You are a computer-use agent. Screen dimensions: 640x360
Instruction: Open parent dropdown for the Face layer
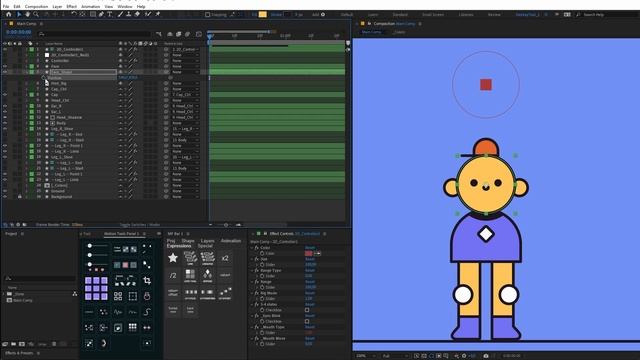click(x=185, y=66)
